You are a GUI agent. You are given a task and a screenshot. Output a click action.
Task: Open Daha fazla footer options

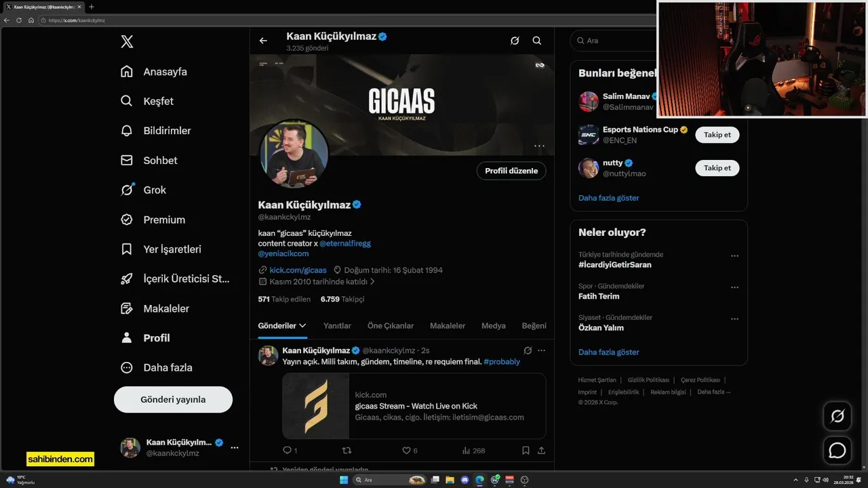pyautogui.click(x=714, y=392)
